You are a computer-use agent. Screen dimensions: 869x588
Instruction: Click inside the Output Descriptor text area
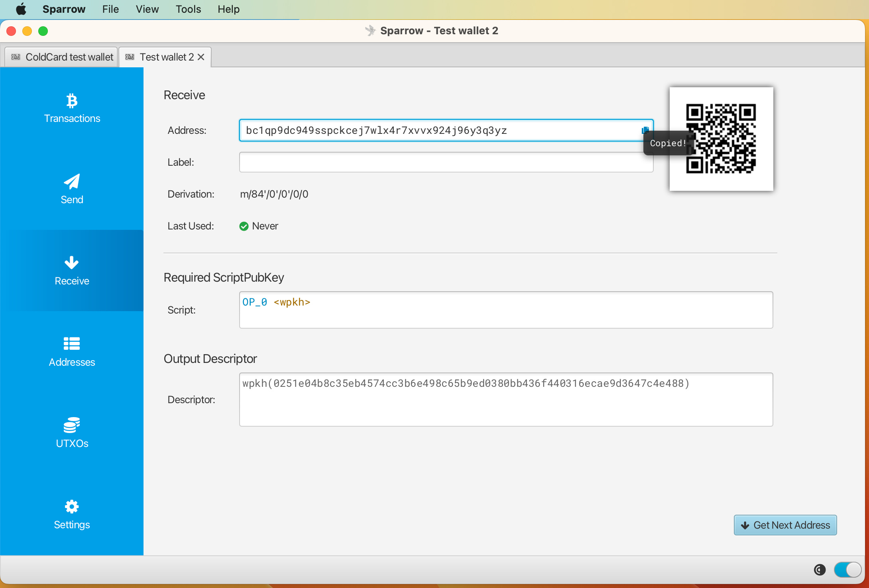click(506, 400)
